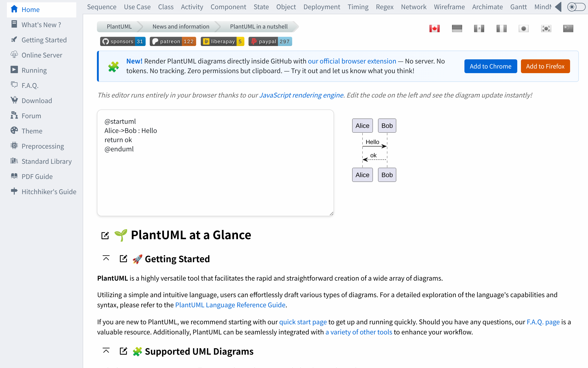Click inside the PlantUML code editor

(x=215, y=163)
